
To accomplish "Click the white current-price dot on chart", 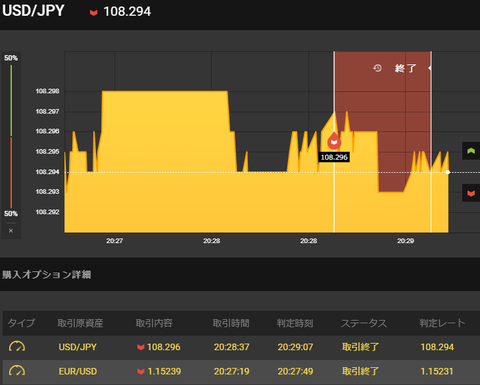I will 448,172.
